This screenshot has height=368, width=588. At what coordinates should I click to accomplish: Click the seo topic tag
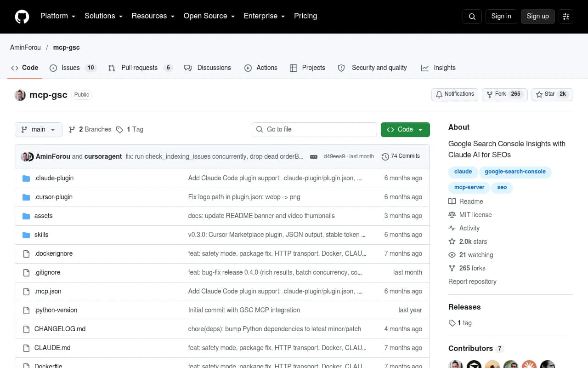point(502,188)
